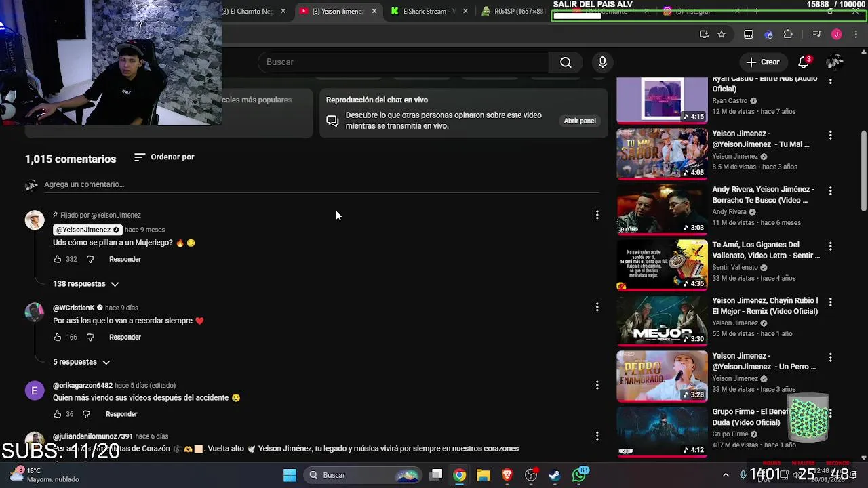868x488 pixels.
Task: Like erikagarzon6482's comment with 36 likes
Action: 57,414
